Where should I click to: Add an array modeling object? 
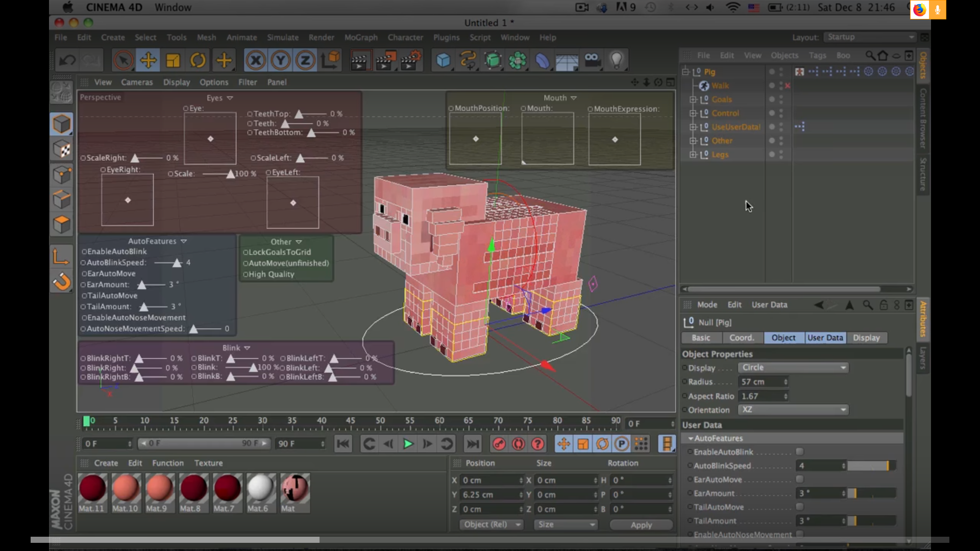click(518, 61)
